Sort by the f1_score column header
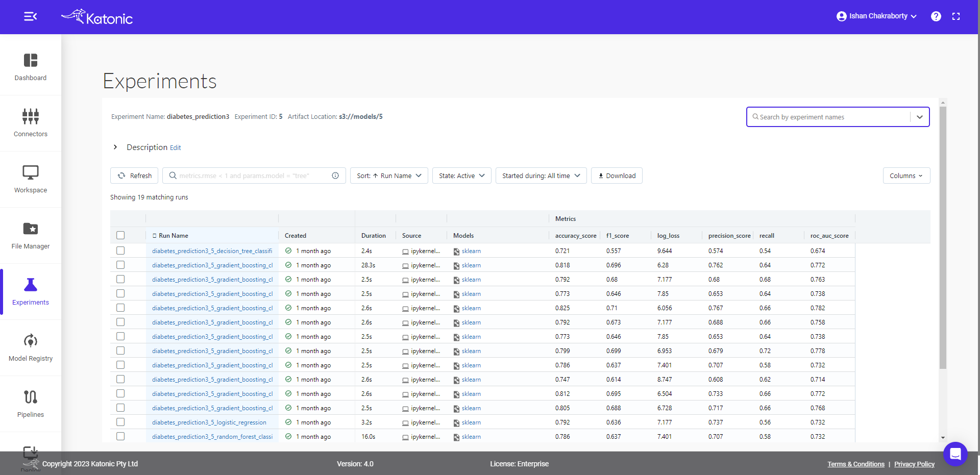This screenshot has width=980, height=475. (x=618, y=236)
